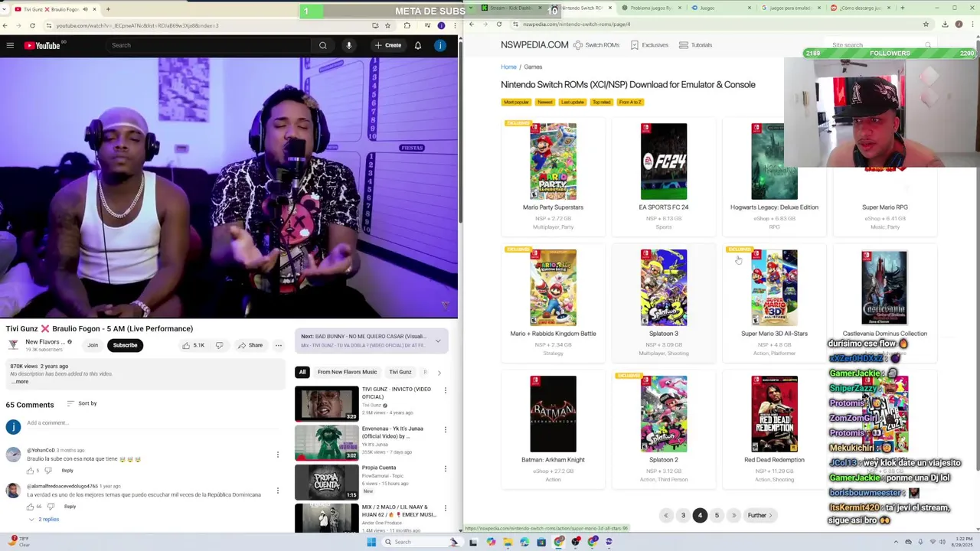The height and width of the screenshot is (551, 980).
Task: Open the YouTube account avatar menu
Action: (440, 45)
